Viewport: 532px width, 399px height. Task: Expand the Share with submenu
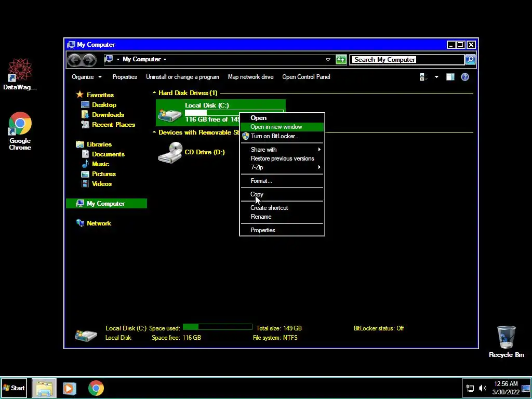tap(282, 150)
